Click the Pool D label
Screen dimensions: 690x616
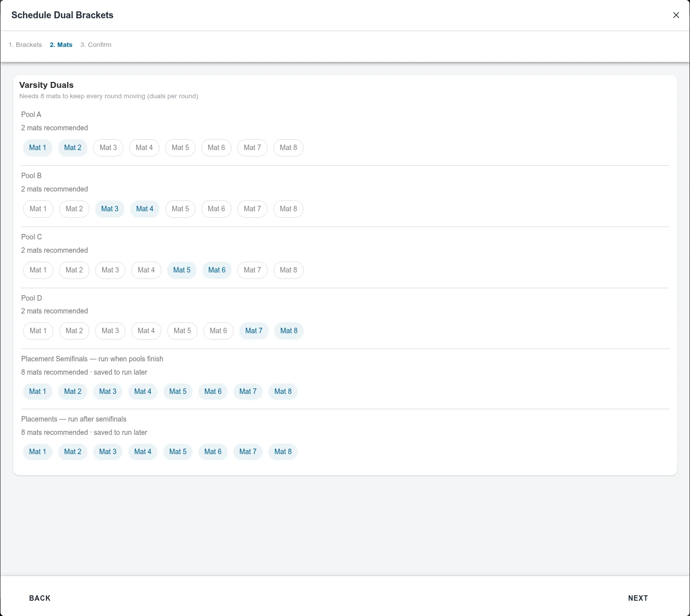point(32,298)
